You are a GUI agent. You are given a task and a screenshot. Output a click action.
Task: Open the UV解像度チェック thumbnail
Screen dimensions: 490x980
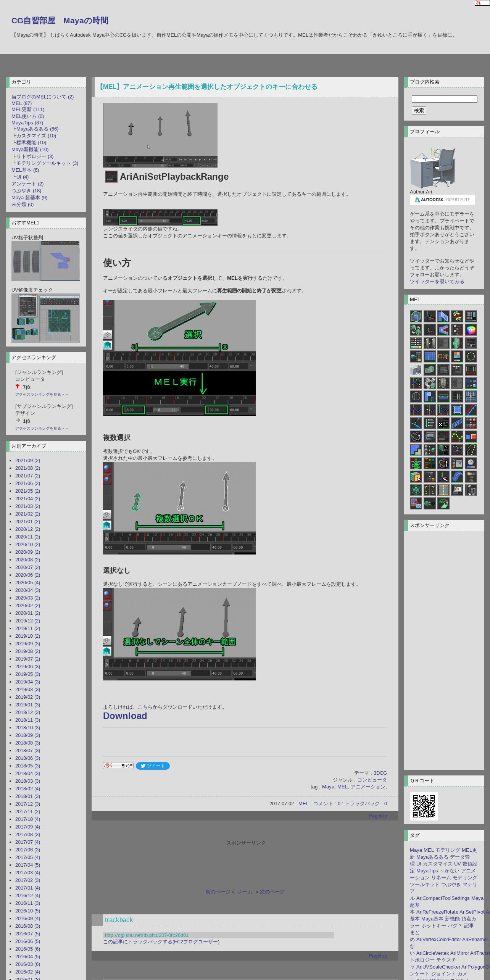click(x=46, y=318)
